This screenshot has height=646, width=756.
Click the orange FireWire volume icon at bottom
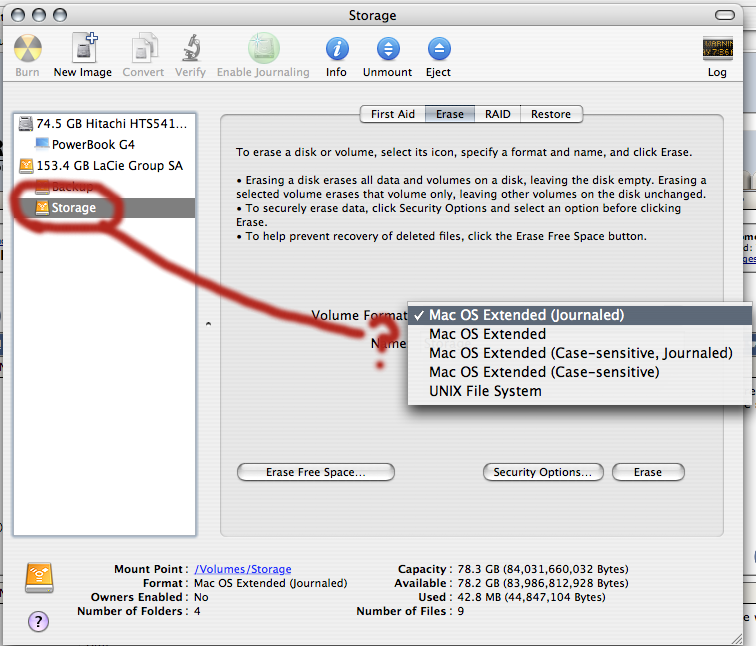click(x=39, y=578)
